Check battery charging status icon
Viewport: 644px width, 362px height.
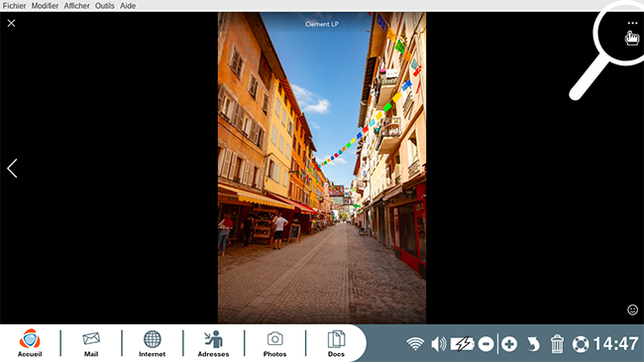(x=463, y=343)
